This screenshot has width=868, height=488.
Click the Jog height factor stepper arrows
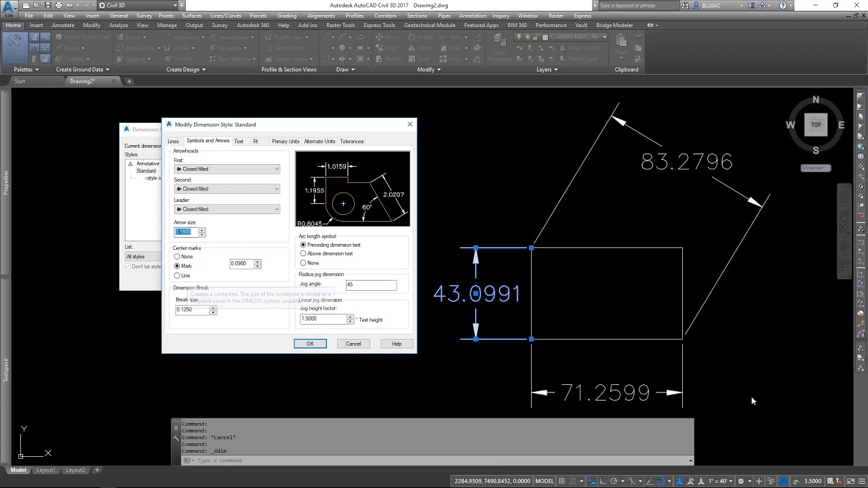tap(351, 319)
